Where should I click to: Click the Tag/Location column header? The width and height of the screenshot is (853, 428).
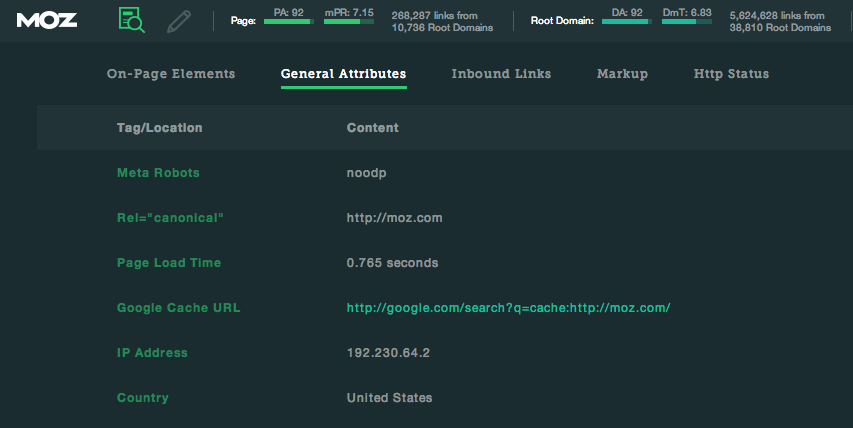click(x=159, y=128)
